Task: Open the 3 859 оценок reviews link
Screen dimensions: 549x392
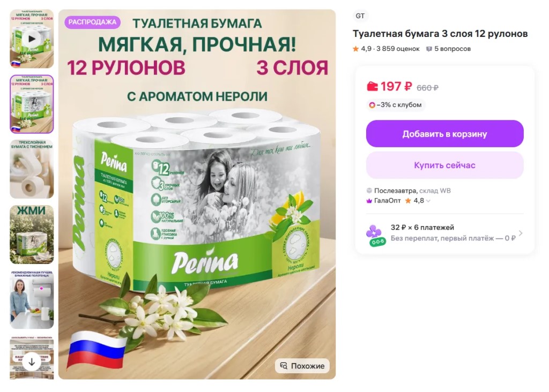Action: (398, 49)
